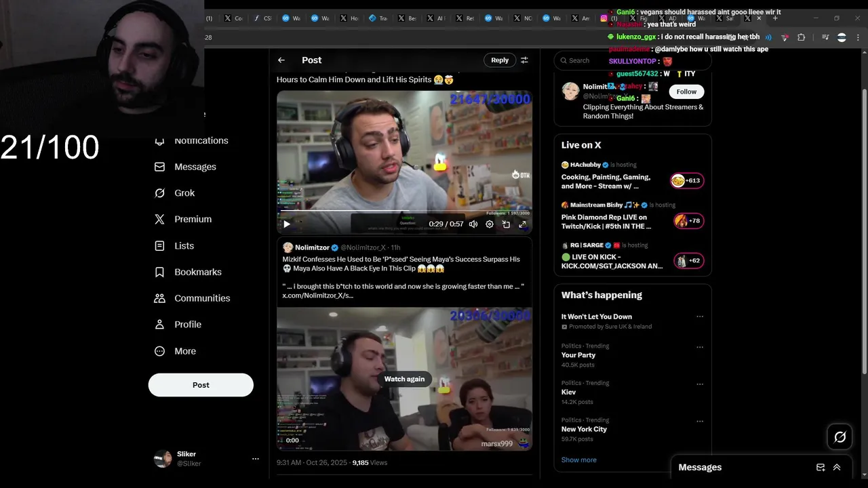Screen dimensions: 868x488
Task: Click the Sliker account avatar
Action: (x=163, y=459)
